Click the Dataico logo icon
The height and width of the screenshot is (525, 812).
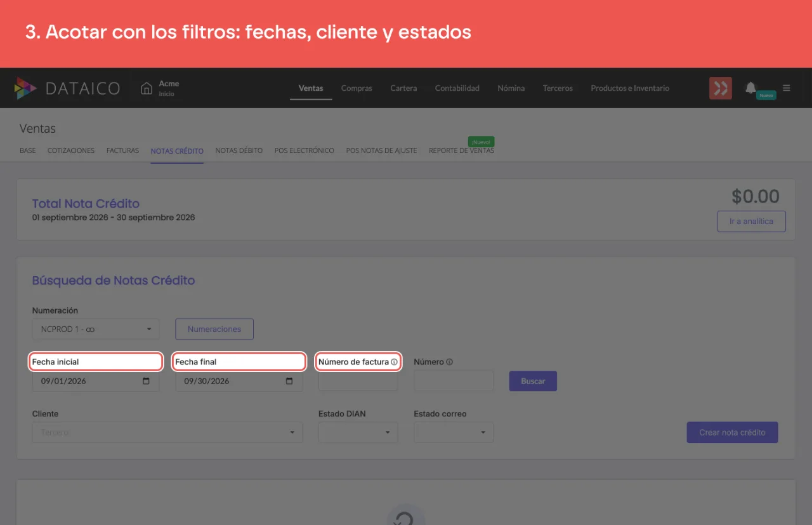(x=26, y=88)
